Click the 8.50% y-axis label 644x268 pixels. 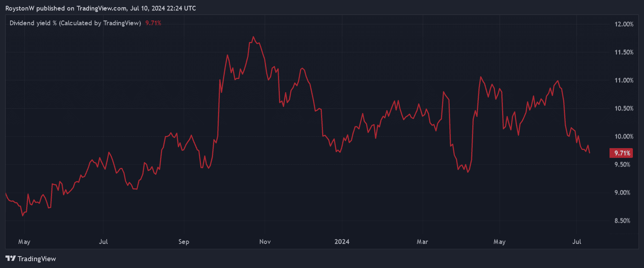click(x=622, y=221)
